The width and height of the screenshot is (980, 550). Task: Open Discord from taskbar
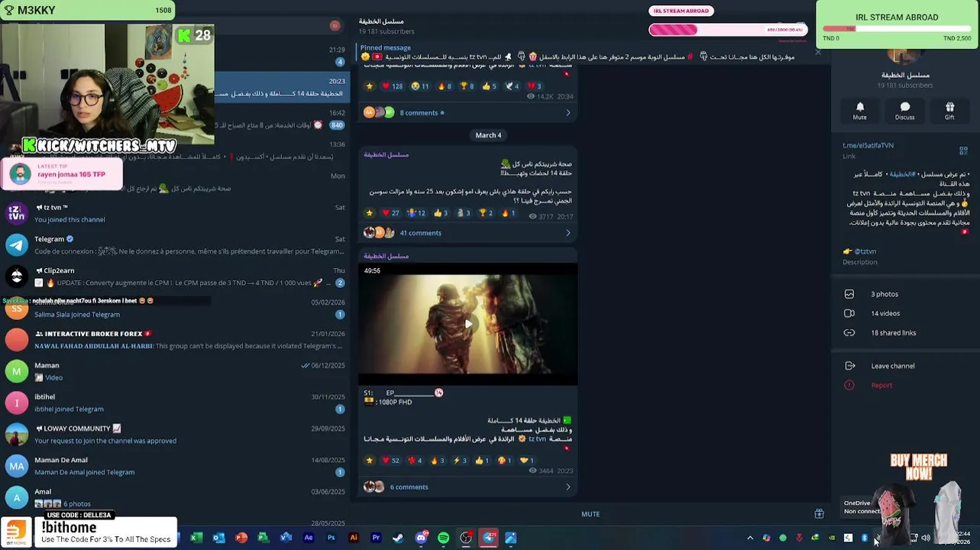421,538
